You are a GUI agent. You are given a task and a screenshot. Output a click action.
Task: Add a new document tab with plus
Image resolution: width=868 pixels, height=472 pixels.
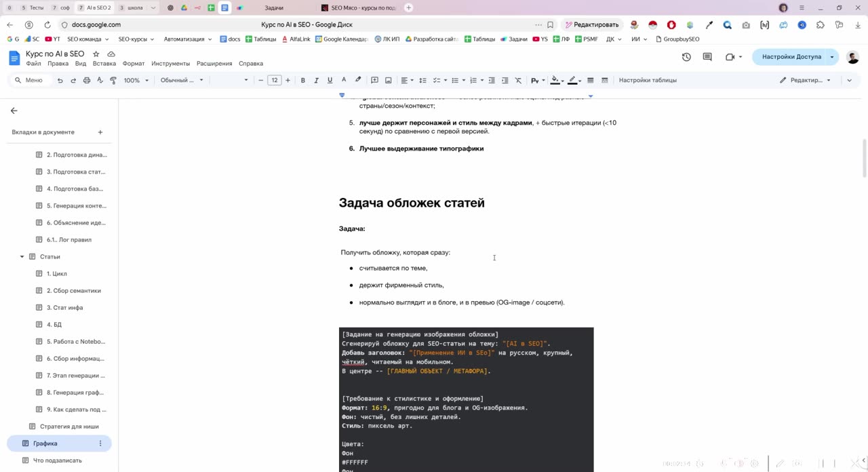click(100, 132)
